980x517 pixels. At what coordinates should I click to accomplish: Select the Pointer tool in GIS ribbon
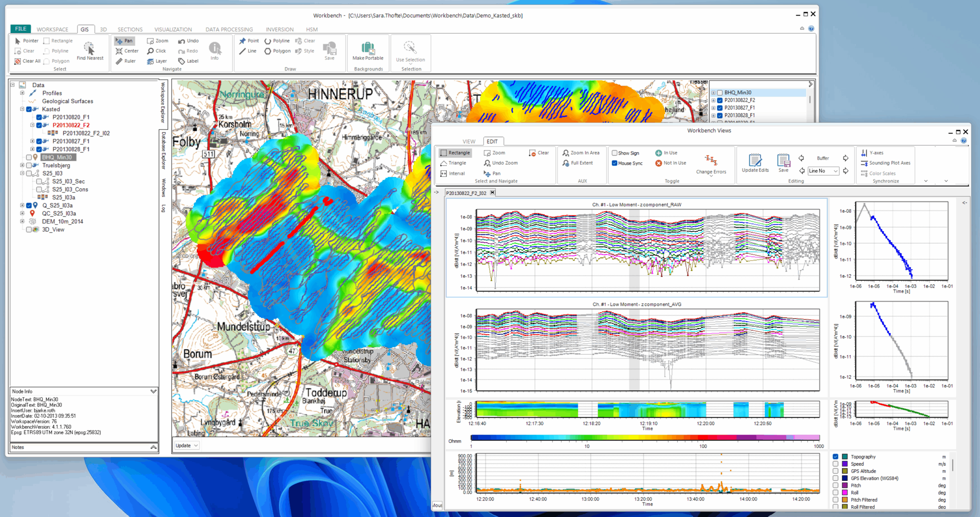[26, 41]
